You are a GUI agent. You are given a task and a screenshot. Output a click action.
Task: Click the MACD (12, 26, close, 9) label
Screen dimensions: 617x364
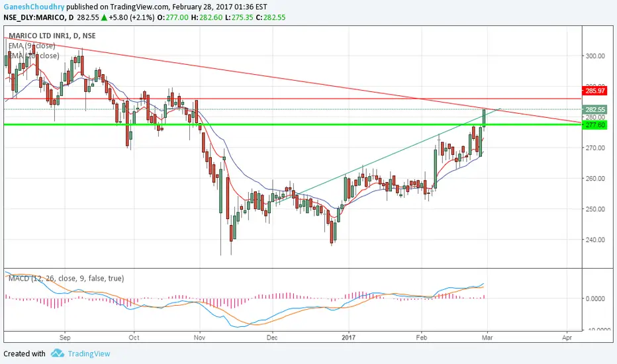[x=66, y=278]
